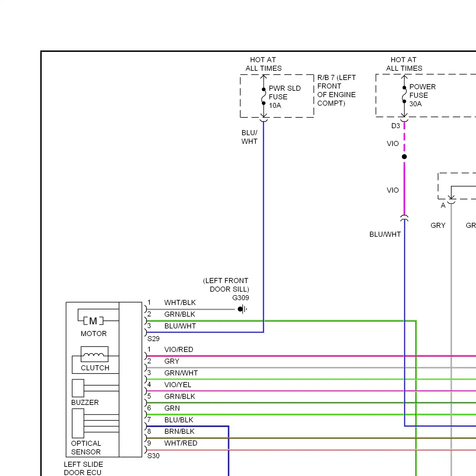476x476 pixels.
Task: Click the LEFT SLIDE DOOR ECU label
Action: click(83, 468)
